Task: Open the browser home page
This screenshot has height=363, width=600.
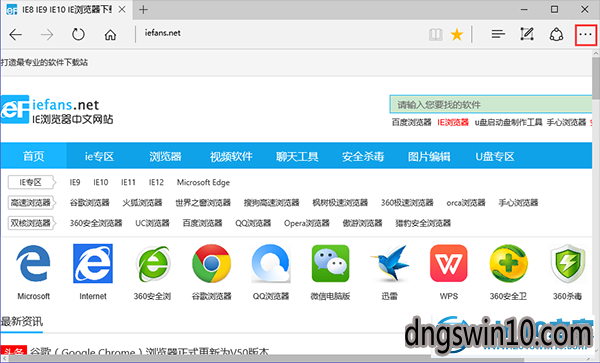Action: (111, 35)
